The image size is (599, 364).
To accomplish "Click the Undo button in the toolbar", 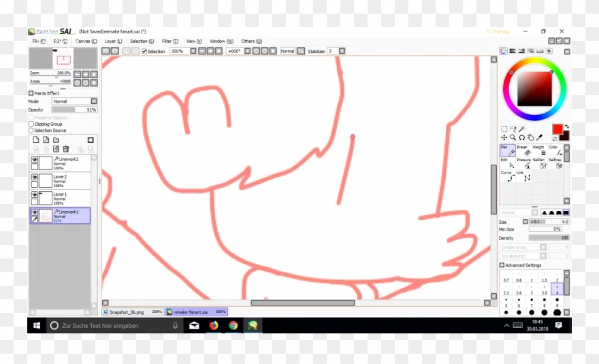I will click(106, 51).
